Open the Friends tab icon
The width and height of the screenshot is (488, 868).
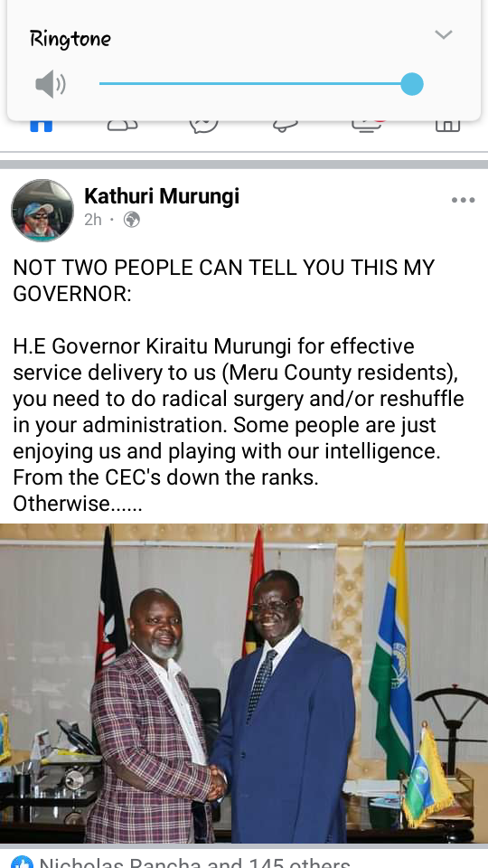[x=122, y=127]
